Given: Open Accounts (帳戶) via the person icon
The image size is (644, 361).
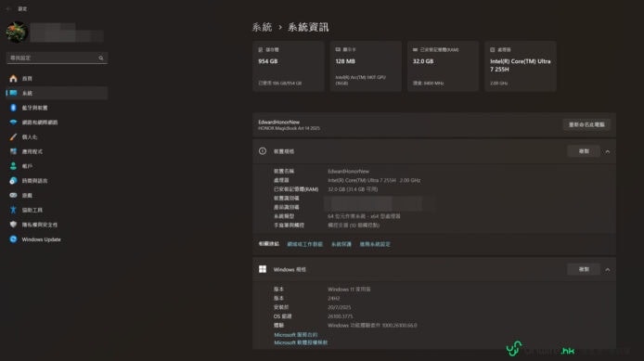Looking at the screenshot, I should coord(13,166).
